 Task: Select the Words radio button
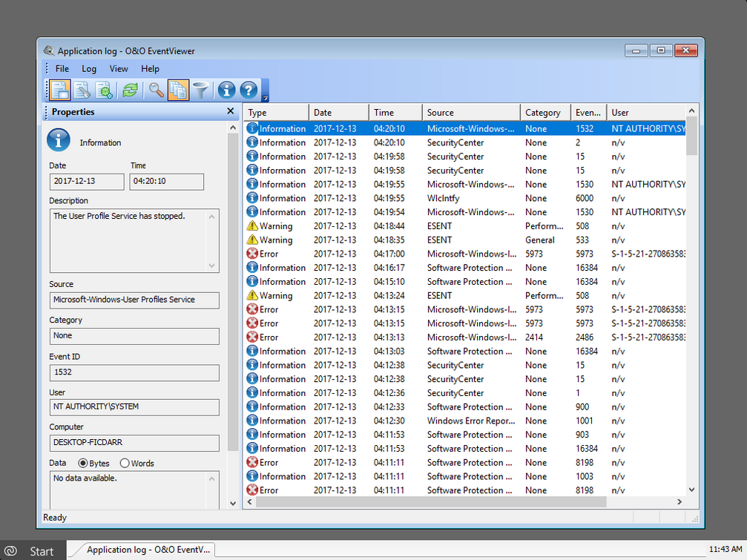click(x=125, y=464)
